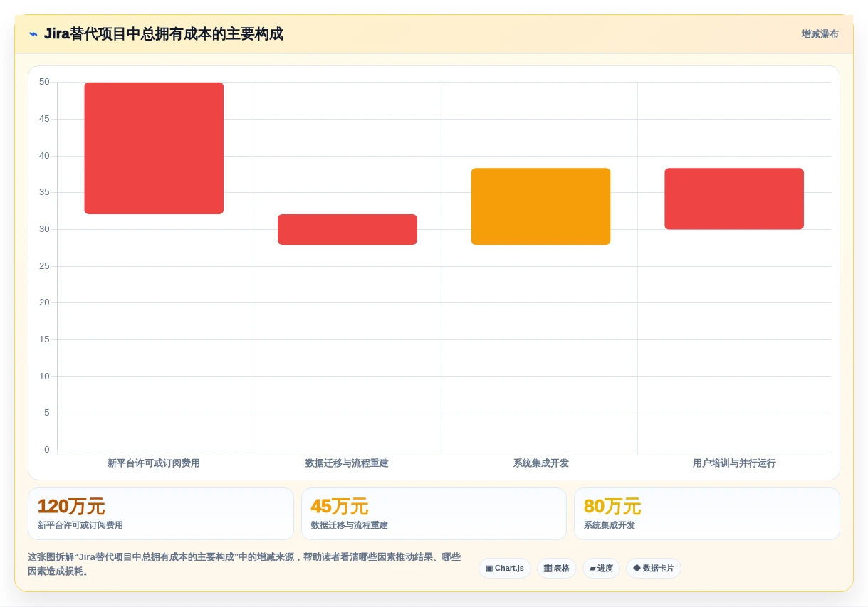Open the 120万元 data card
The width and height of the screenshot is (868, 607).
pos(161,514)
